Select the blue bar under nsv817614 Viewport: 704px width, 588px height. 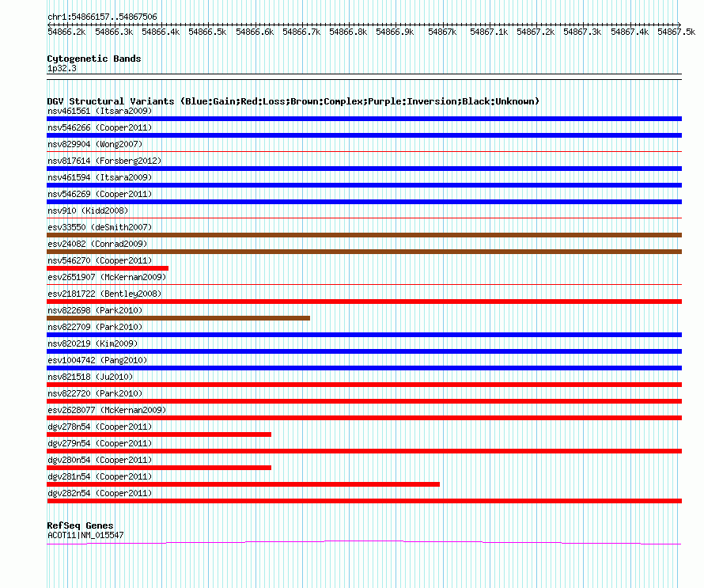point(364,169)
